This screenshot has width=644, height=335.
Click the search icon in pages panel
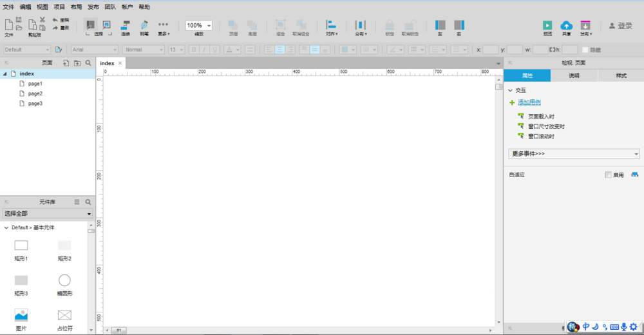88,63
